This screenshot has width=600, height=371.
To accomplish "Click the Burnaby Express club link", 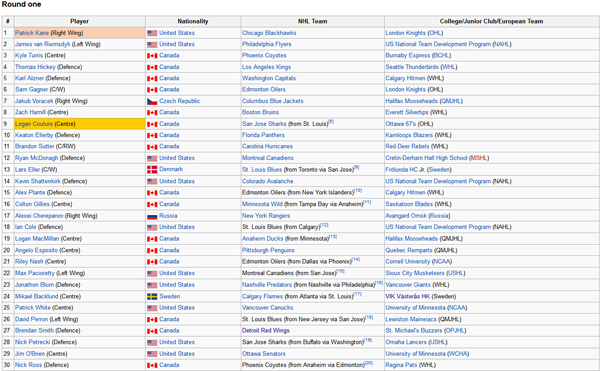I will [x=408, y=55].
